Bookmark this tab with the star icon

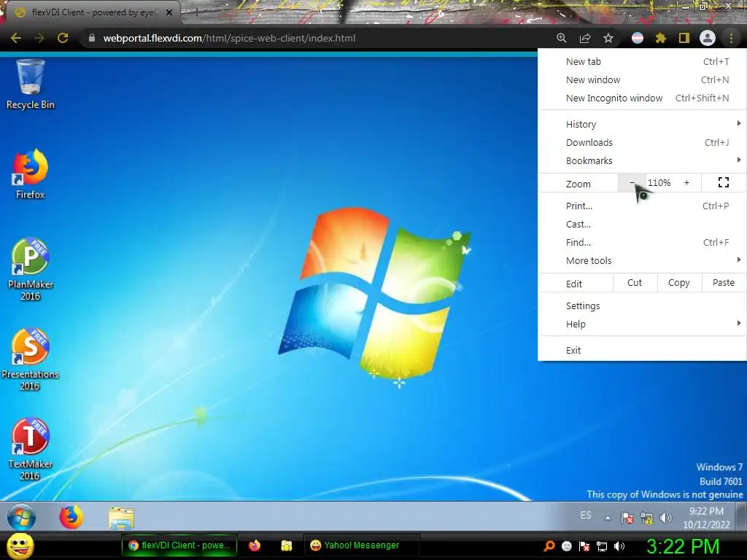point(608,38)
